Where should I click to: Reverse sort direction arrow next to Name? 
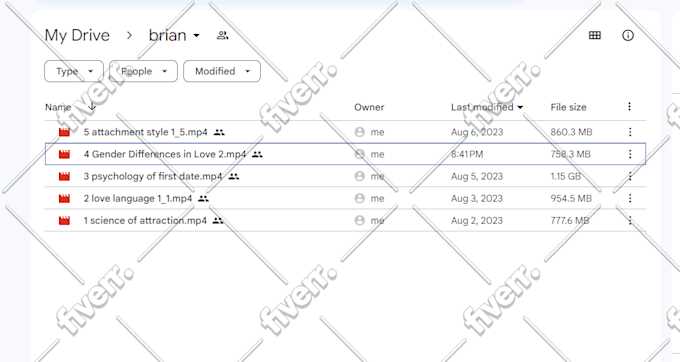click(x=92, y=107)
